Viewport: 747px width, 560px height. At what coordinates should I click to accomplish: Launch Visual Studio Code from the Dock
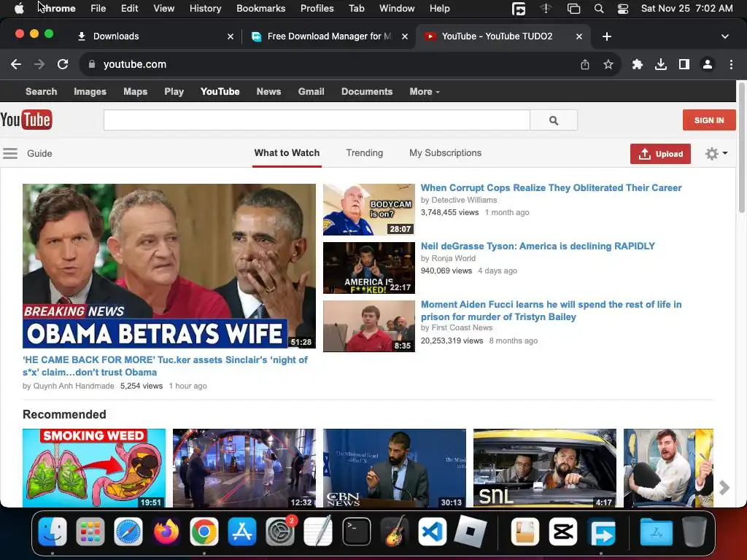point(432,532)
